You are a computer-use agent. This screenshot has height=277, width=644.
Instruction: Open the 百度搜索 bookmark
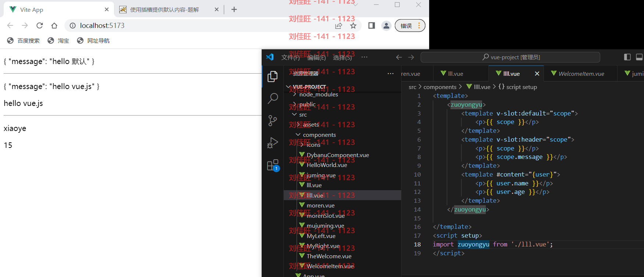click(24, 40)
